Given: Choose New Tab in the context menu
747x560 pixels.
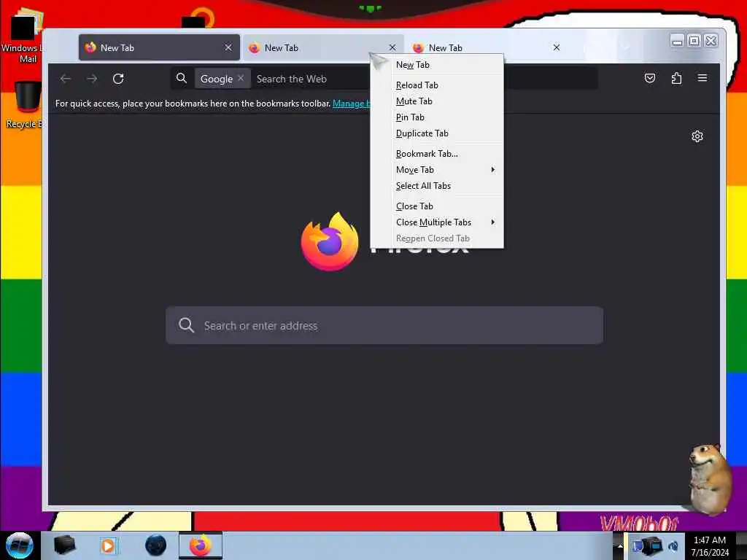Looking at the screenshot, I should tap(437, 65).
